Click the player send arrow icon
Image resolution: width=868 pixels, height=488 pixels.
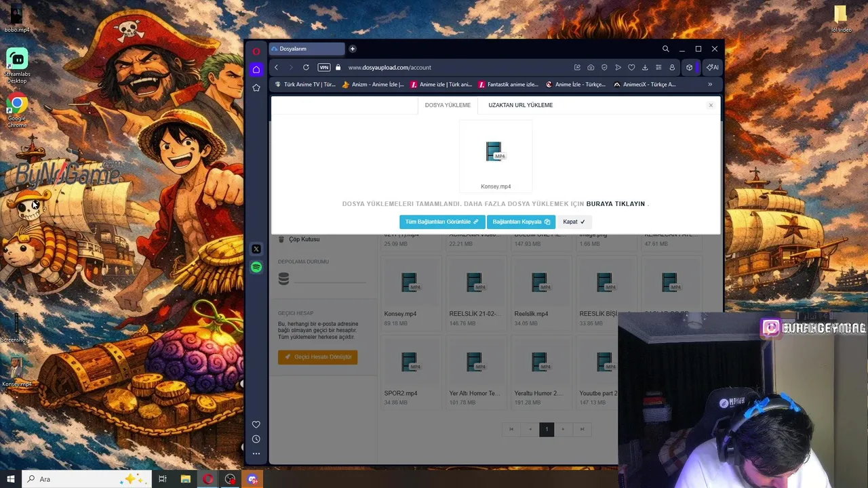618,67
